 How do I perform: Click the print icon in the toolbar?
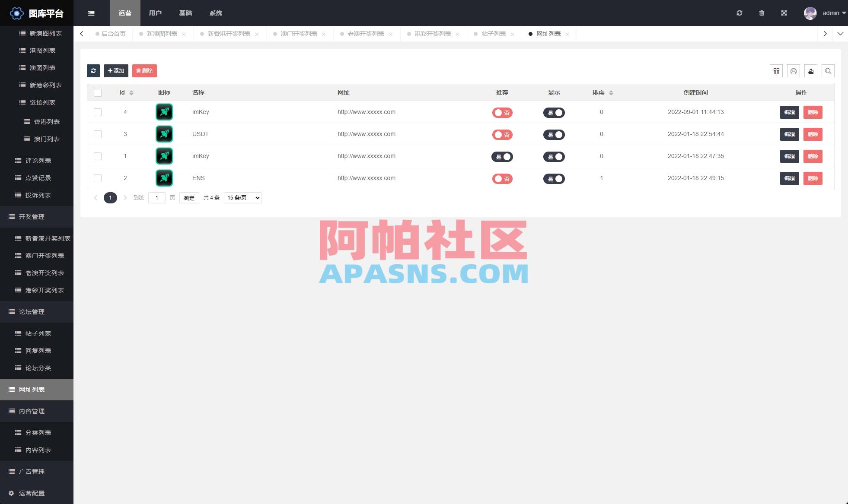[794, 70]
